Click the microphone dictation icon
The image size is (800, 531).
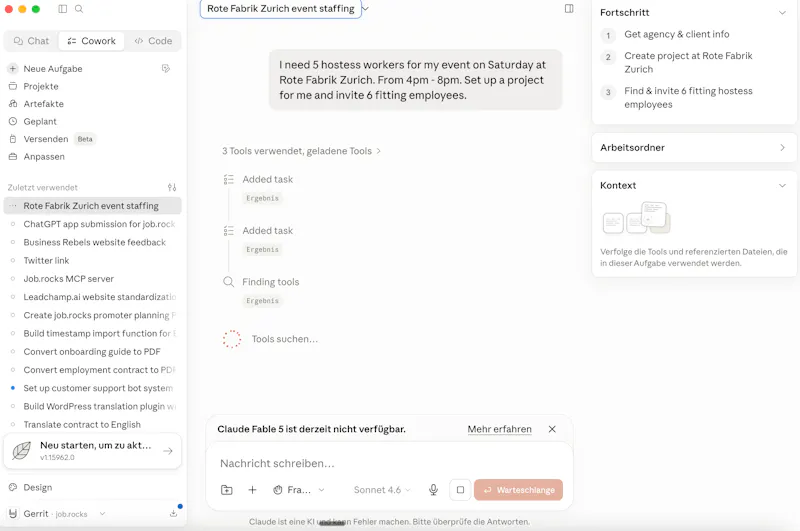(x=433, y=490)
